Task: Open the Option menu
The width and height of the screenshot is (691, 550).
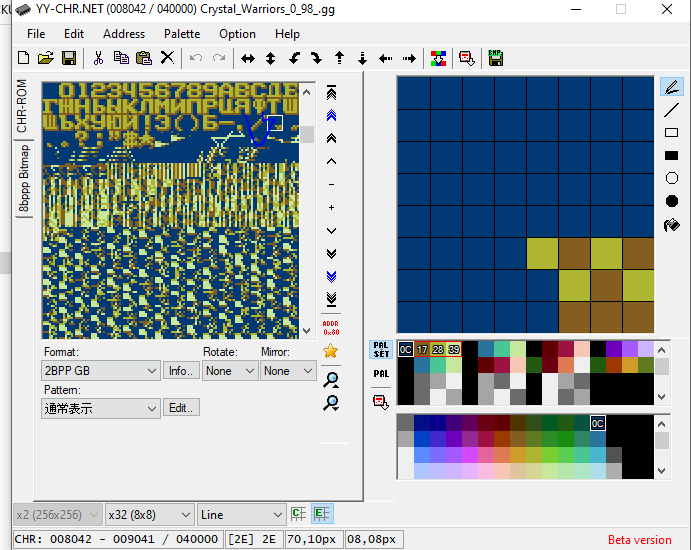Action: [237, 34]
